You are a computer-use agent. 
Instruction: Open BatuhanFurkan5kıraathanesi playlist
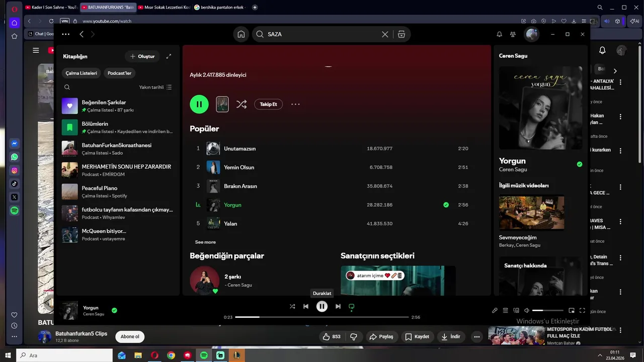point(117,149)
